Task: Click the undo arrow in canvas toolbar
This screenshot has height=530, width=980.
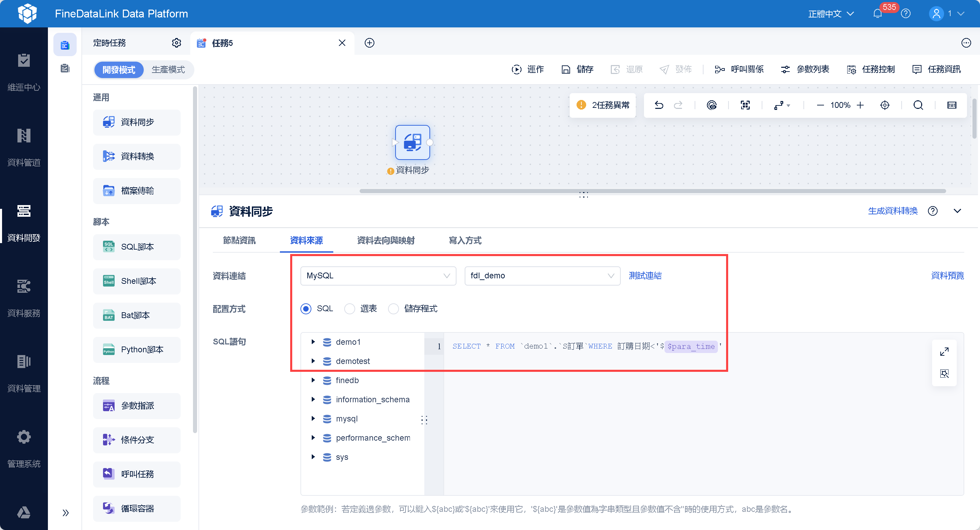Action: coord(659,105)
